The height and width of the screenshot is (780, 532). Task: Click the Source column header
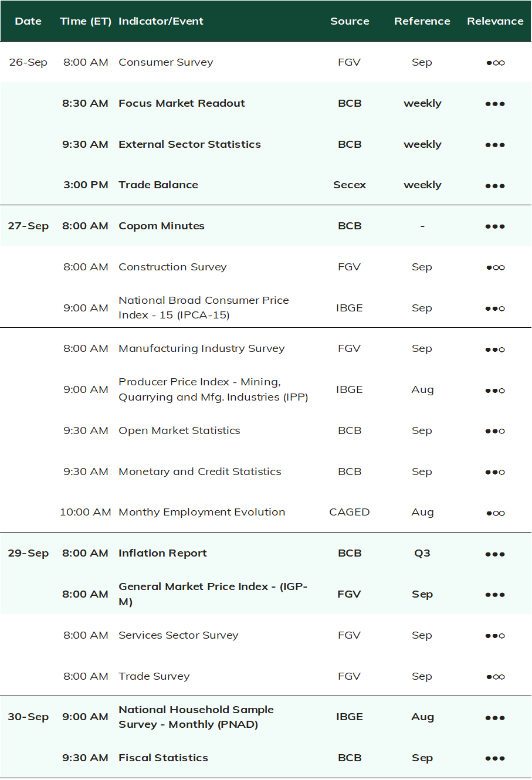pyautogui.click(x=350, y=21)
